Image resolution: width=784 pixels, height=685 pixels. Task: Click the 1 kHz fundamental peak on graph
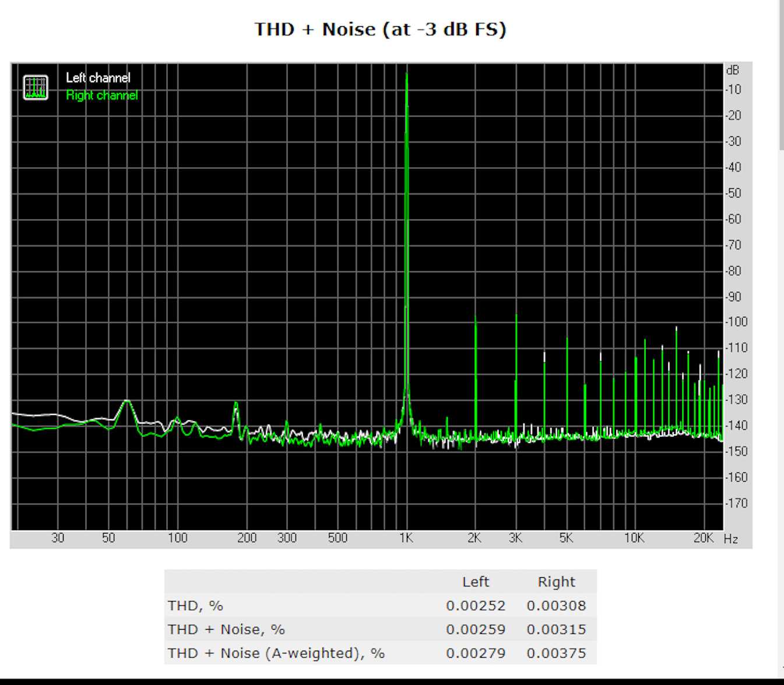407,233
